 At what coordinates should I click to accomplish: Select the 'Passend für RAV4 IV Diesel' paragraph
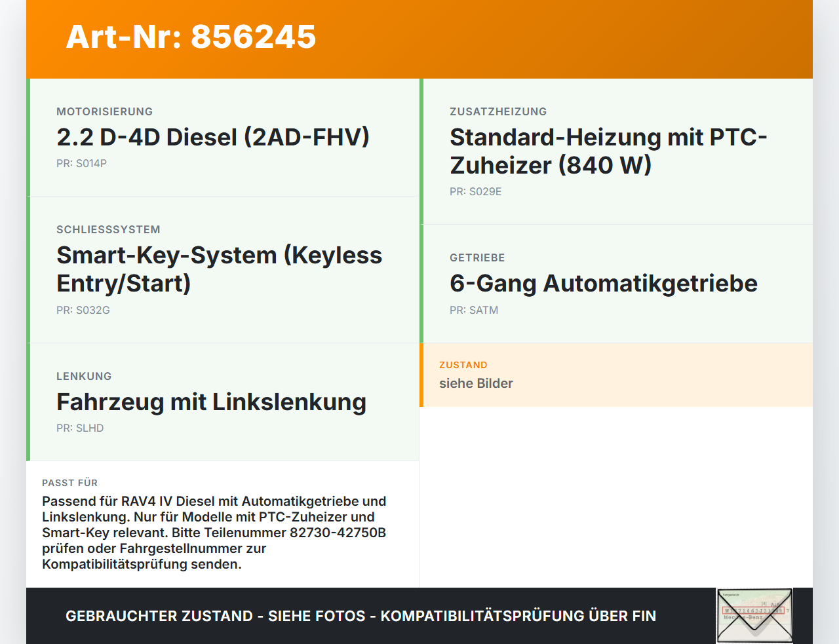click(x=214, y=533)
